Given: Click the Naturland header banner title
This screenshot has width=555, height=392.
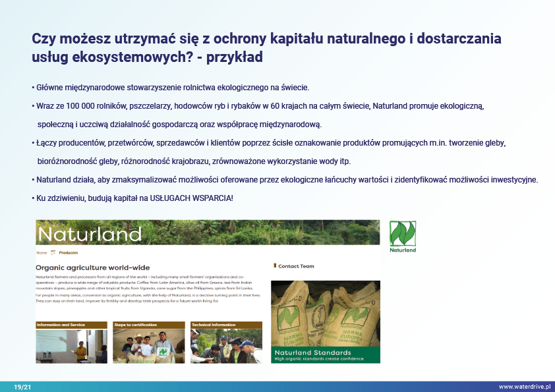Looking at the screenshot, I should coord(90,234).
